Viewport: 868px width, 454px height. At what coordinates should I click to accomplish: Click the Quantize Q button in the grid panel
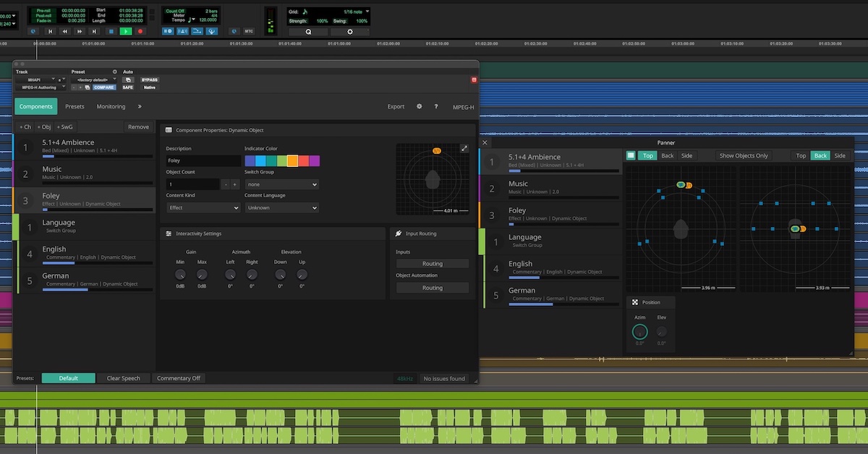click(x=308, y=32)
